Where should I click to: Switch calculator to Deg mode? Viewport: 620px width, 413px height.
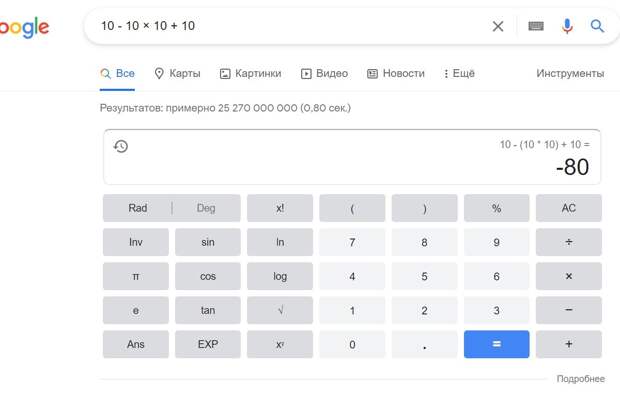coord(206,208)
